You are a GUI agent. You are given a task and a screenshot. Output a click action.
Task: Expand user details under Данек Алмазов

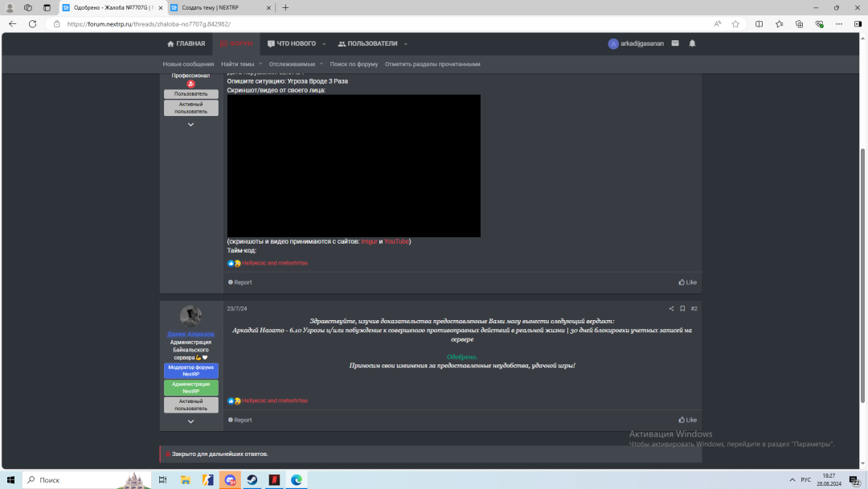point(190,421)
